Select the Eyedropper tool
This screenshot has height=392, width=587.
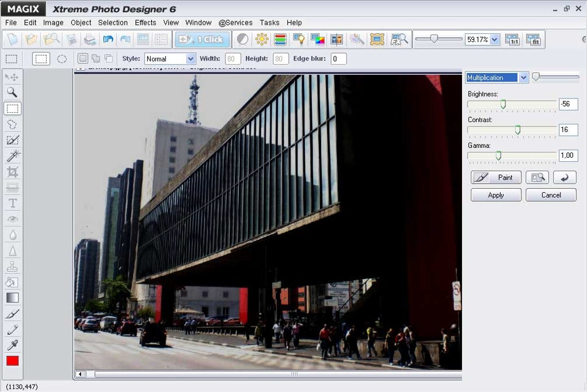click(x=12, y=345)
